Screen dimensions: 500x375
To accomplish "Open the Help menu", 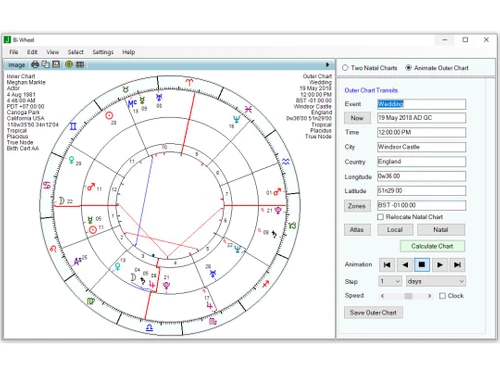I will coord(129,52).
